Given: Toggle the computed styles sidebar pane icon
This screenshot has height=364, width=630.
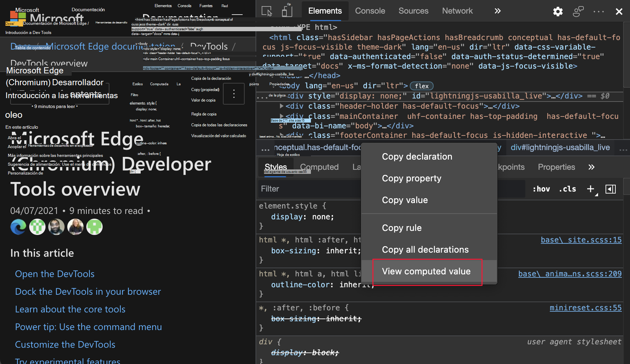Looking at the screenshot, I should 610,189.
